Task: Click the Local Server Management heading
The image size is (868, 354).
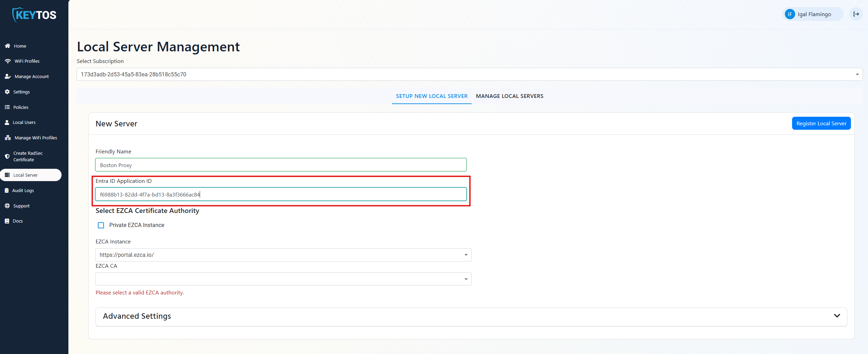Action: tap(158, 47)
